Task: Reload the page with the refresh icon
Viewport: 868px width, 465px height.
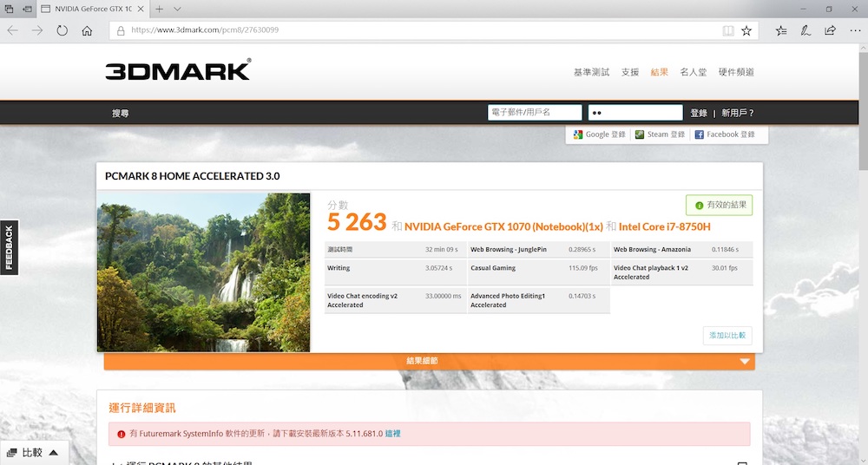Action: click(x=62, y=30)
